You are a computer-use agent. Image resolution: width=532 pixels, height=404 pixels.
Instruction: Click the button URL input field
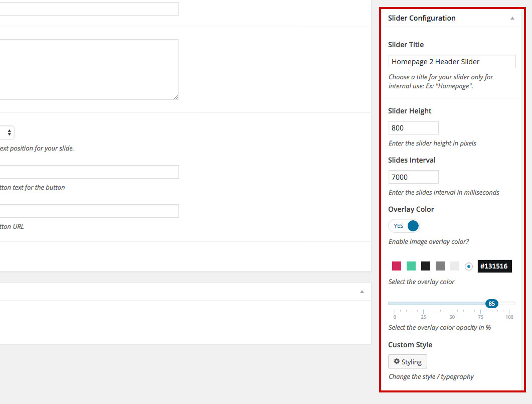click(89, 211)
